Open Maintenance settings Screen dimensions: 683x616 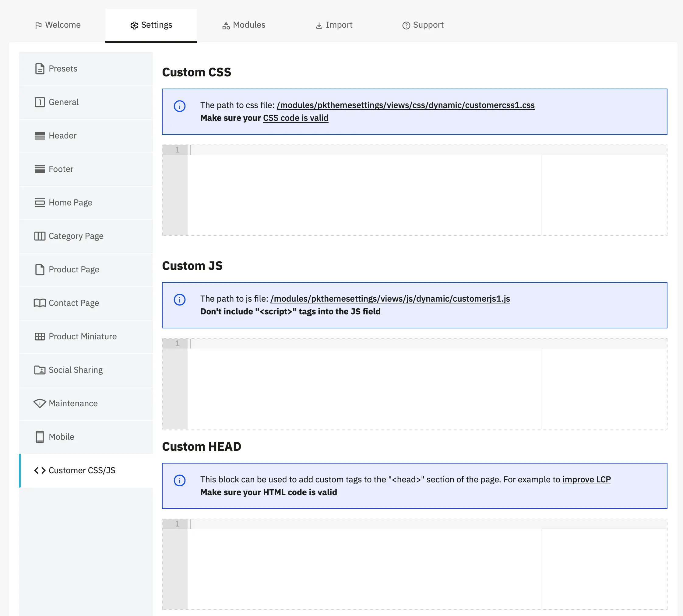click(x=86, y=404)
